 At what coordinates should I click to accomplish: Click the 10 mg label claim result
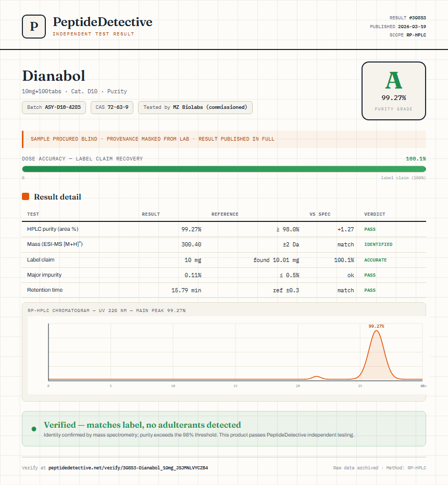point(193,260)
